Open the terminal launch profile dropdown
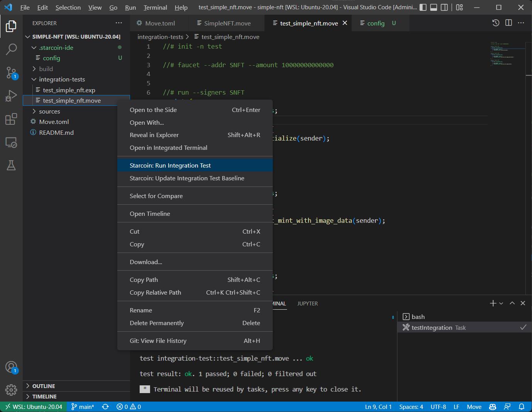Screen dimensions: 532x412 (501, 303)
